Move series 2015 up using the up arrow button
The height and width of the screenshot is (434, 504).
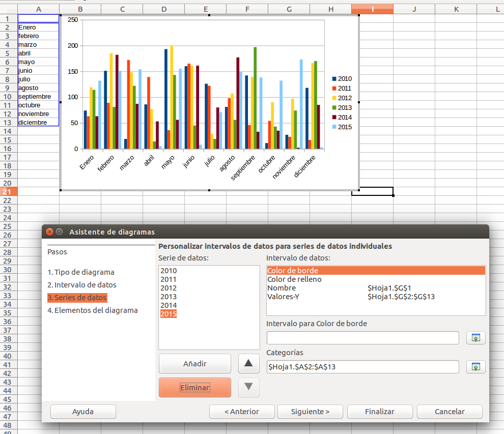coord(248,363)
